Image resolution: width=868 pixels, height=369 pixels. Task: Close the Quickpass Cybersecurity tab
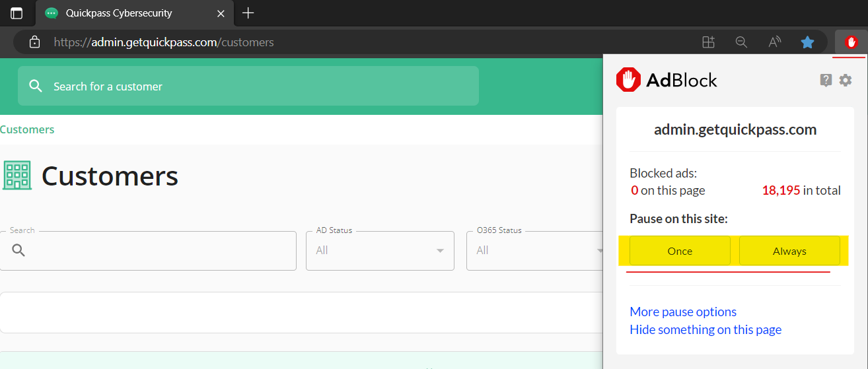pyautogui.click(x=221, y=13)
